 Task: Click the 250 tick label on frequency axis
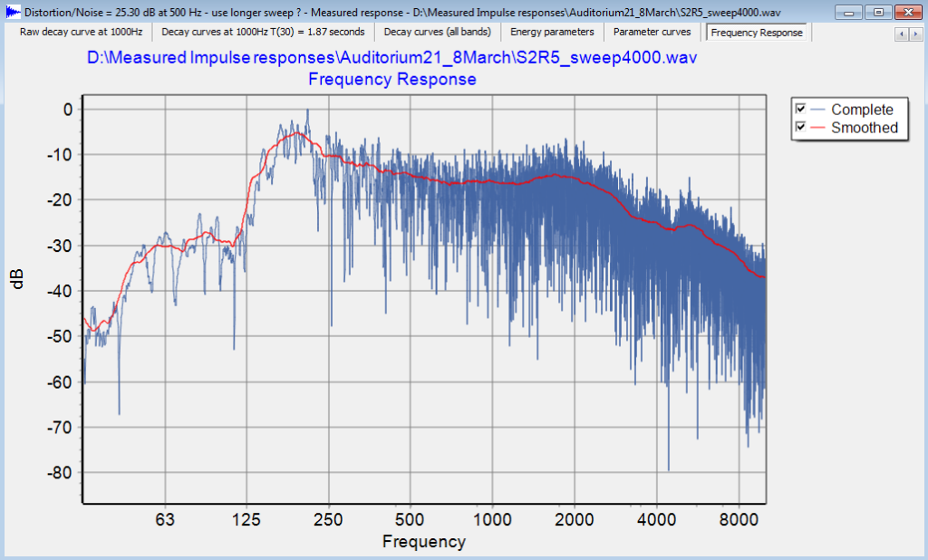[x=328, y=520]
